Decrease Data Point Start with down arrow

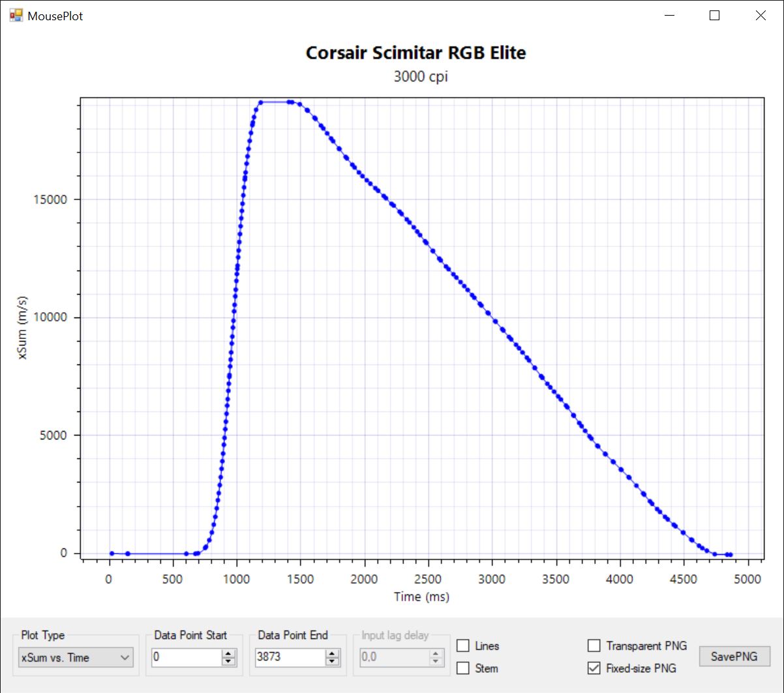pyautogui.click(x=228, y=662)
